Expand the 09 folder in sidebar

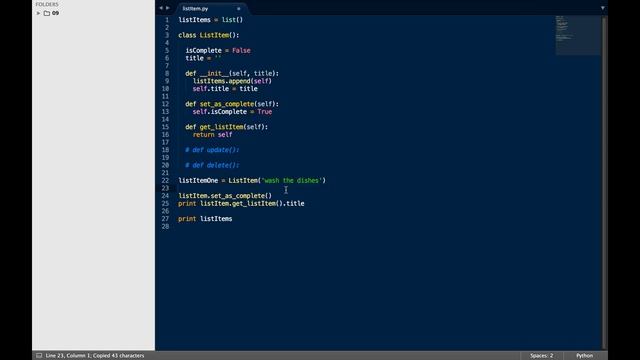[38, 13]
